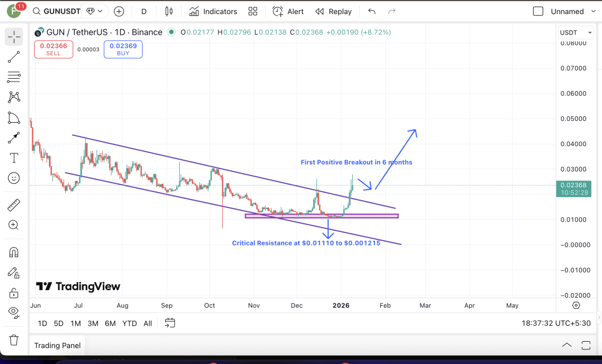602x364 pixels.
Task: Select the crosshair cursor tool
Action: [14, 37]
